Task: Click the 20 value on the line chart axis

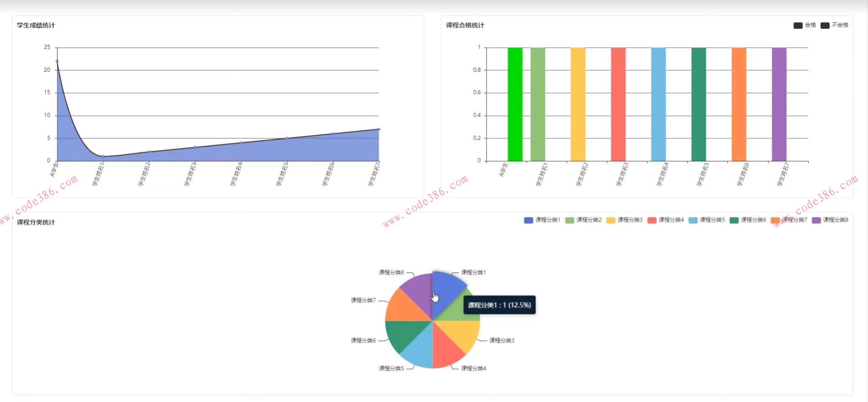Action: 47,70
